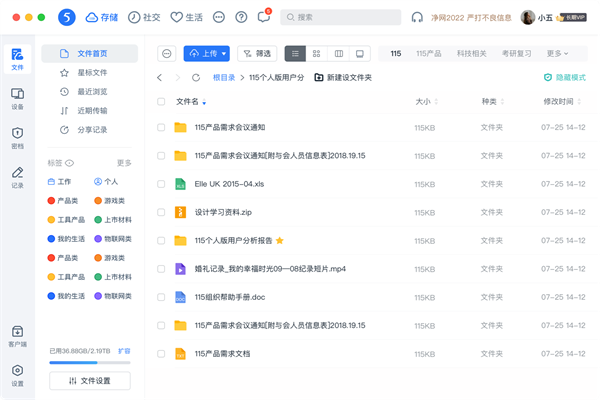Check the box for 115产品需求会议通知 folder
600x400 pixels.
tap(161, 127)
